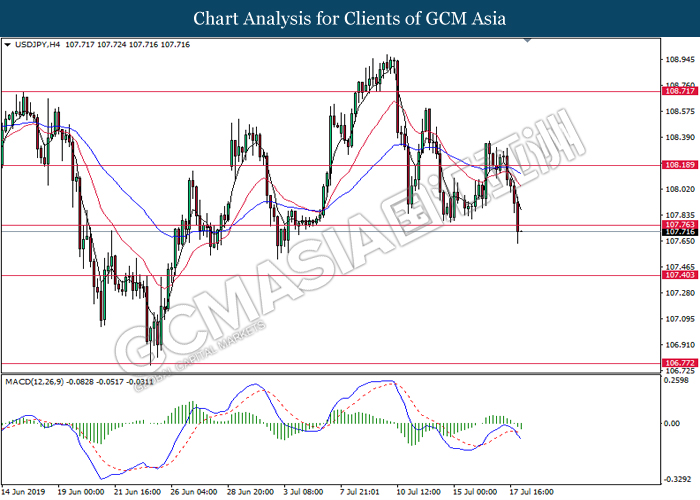The height and width of the screenshot is (500, 700).
Task: Click the 19 Jun 00:00 time label
Action: click(81, 492)
